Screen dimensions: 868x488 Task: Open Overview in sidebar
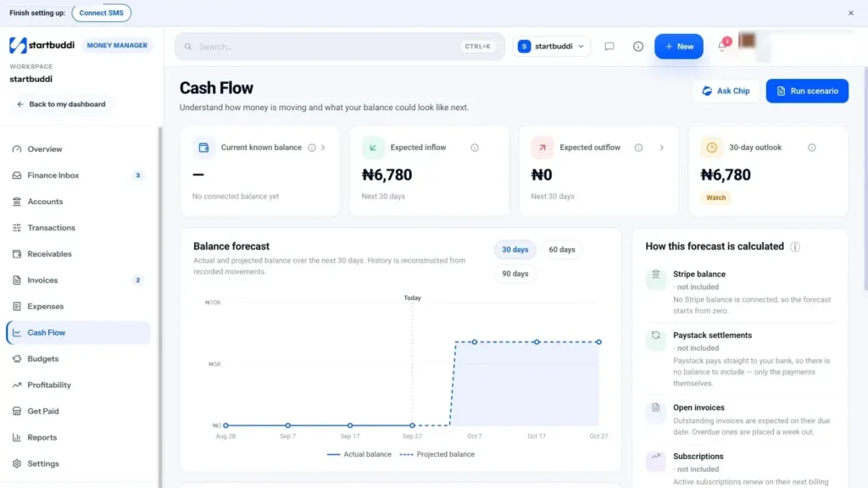[x=78, y=149]
